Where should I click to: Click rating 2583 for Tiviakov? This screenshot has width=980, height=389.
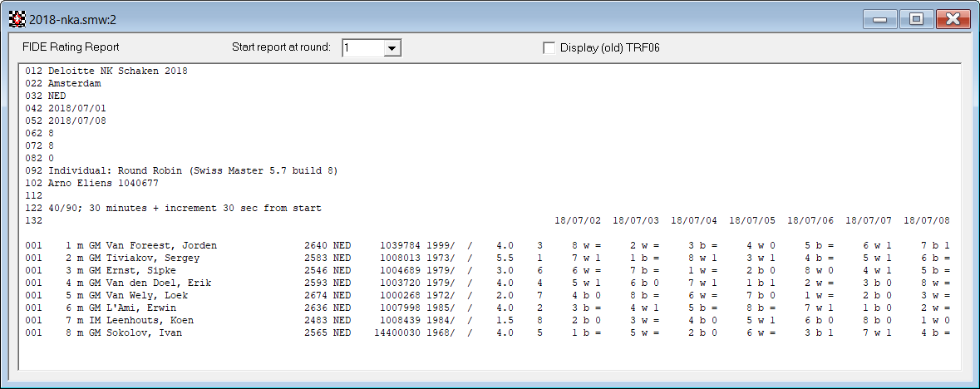316,258
